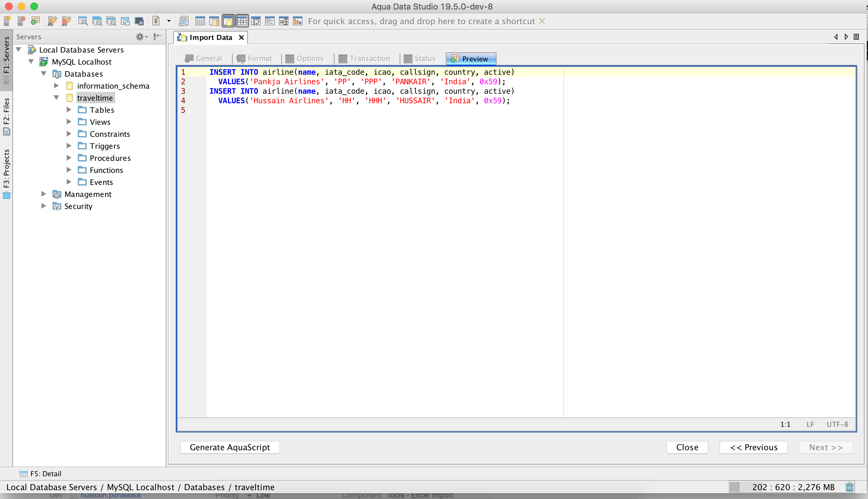
Task: Expand the information_schema database
Action: [x=56, y=86]
